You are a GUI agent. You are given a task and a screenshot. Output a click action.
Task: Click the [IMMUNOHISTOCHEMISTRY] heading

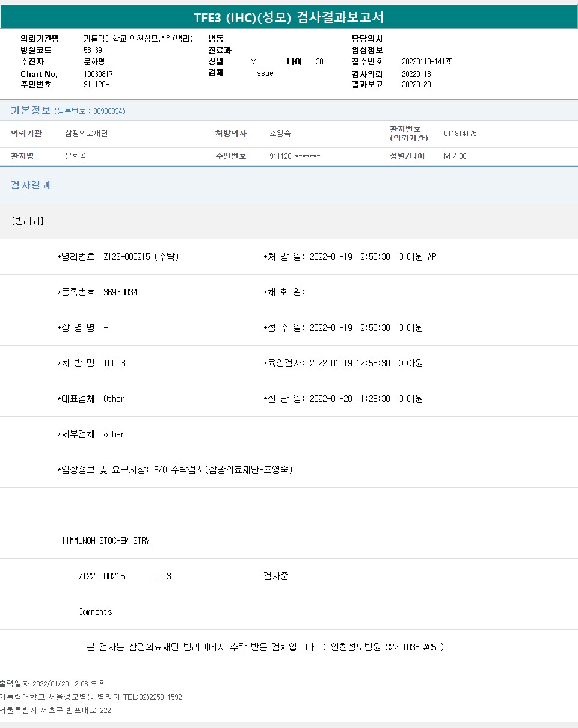click(108, 541)
